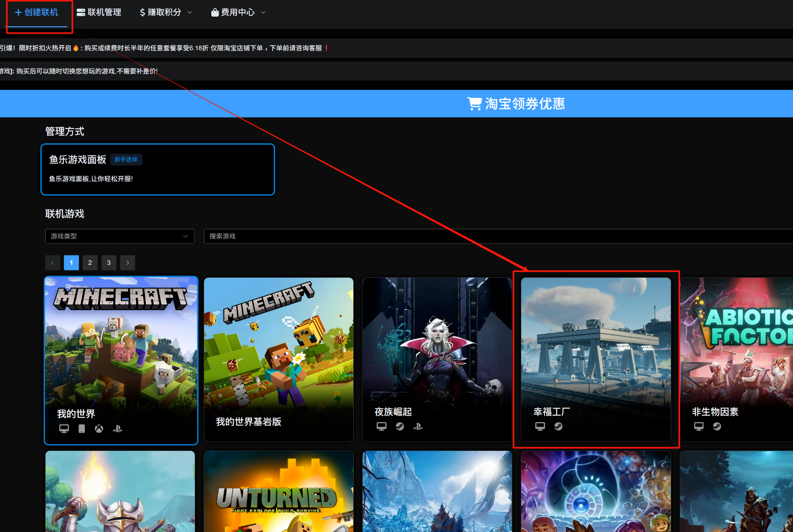The height and width of the screenshot is (532, 793).
Task: Select the colorful spiral game card
Action: tap(596, 492)
